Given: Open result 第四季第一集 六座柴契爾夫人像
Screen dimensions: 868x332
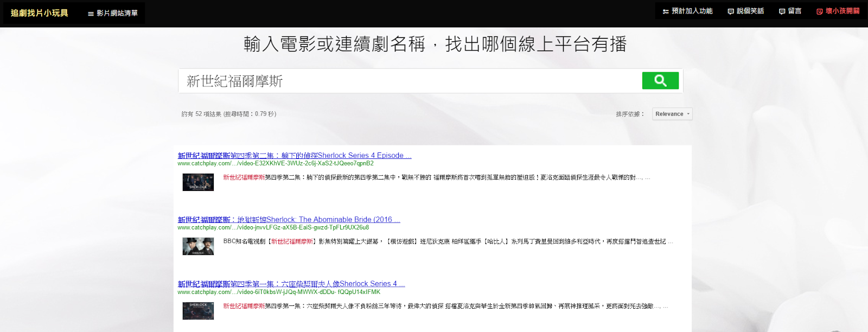Looking at the screenshot, I should (291, 284).
